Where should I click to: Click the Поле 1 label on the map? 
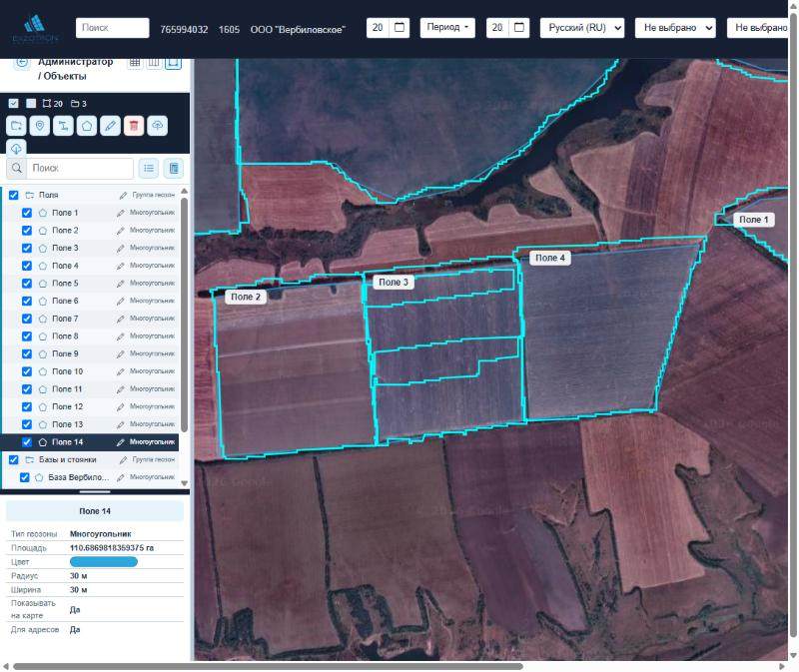754,220
